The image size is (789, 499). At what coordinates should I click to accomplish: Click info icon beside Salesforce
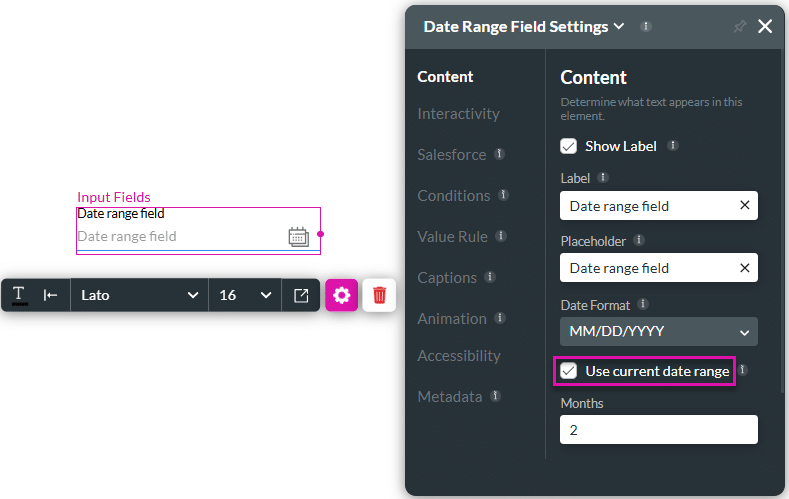tap(499, 153)
